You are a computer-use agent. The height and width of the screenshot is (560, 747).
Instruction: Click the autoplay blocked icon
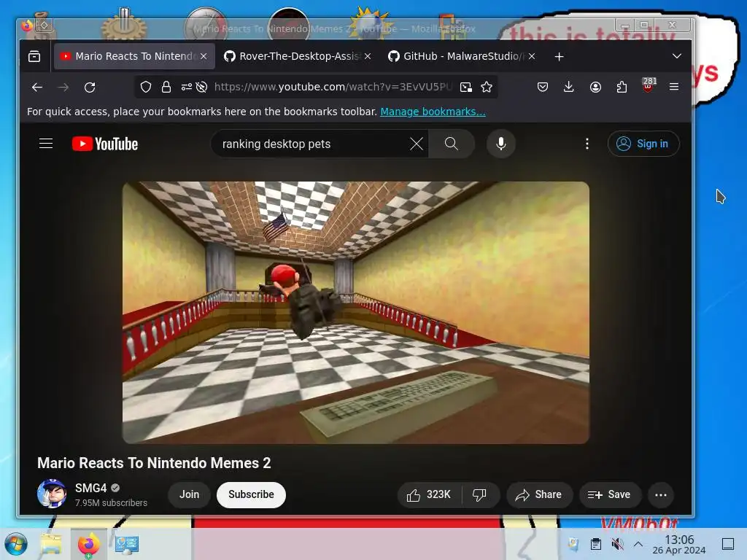(201, 87)
